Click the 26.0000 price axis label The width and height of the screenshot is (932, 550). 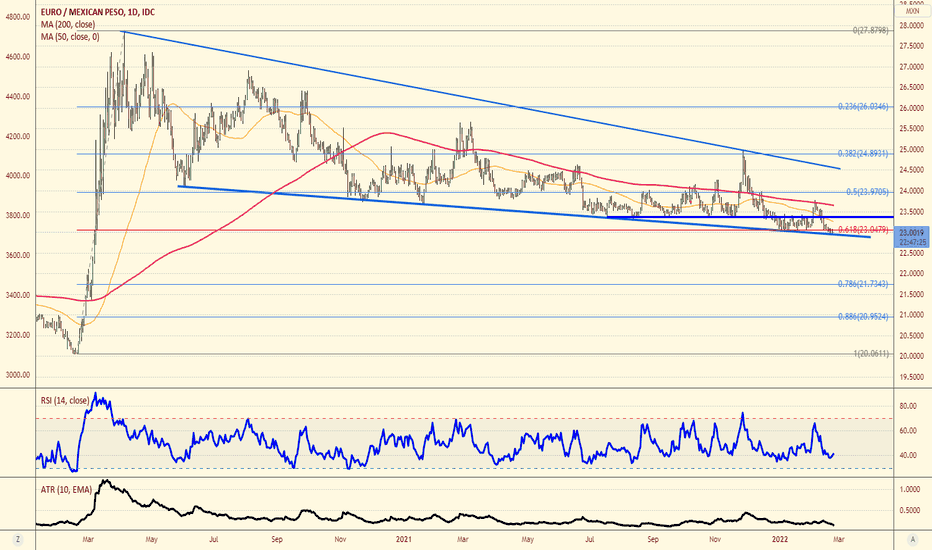coord(912,108)
